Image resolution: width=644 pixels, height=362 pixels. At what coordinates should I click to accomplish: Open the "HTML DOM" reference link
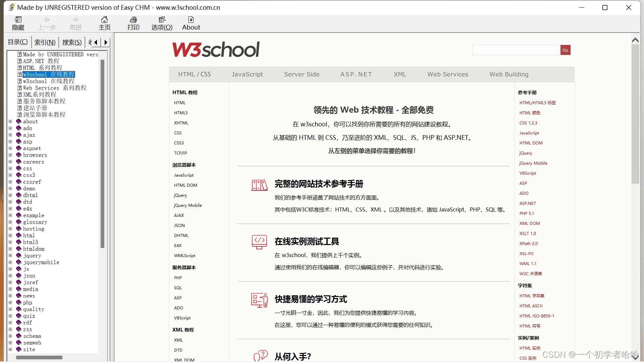coord(531,143)
